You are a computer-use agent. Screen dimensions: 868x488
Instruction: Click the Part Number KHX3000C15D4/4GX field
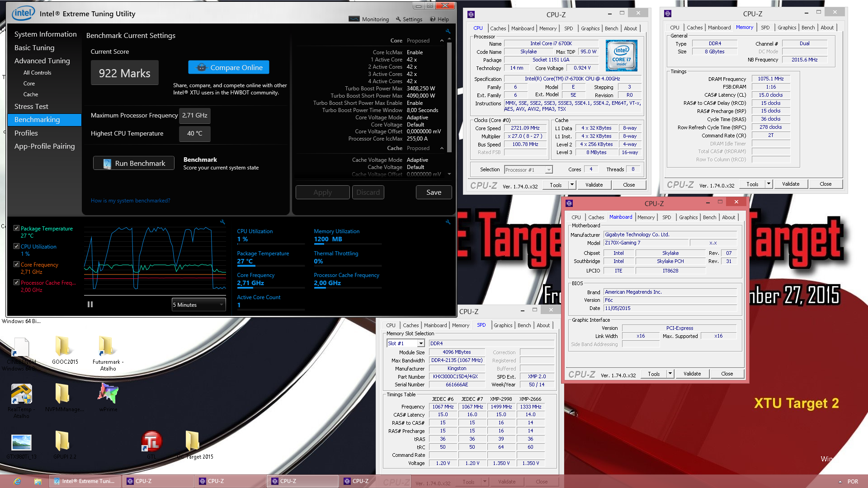point(457,376)
